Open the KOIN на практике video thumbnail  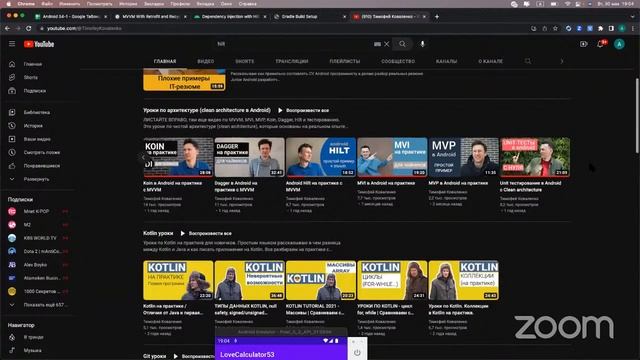178,157
